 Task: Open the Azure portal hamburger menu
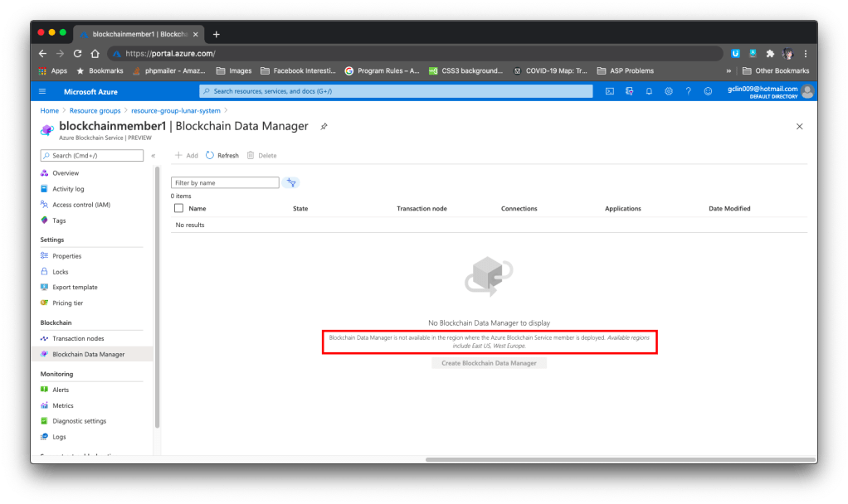[43, 91]
